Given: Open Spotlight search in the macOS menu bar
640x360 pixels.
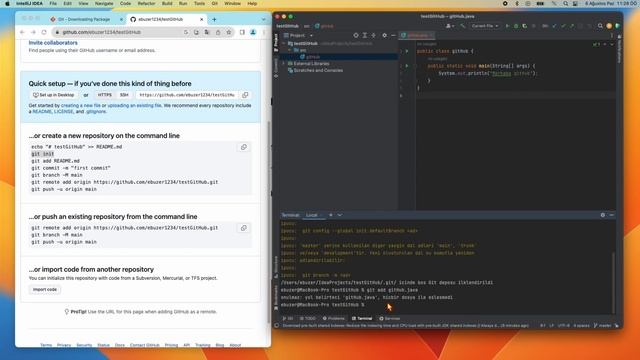Looking at the screenshot, I should click(565, 3).
